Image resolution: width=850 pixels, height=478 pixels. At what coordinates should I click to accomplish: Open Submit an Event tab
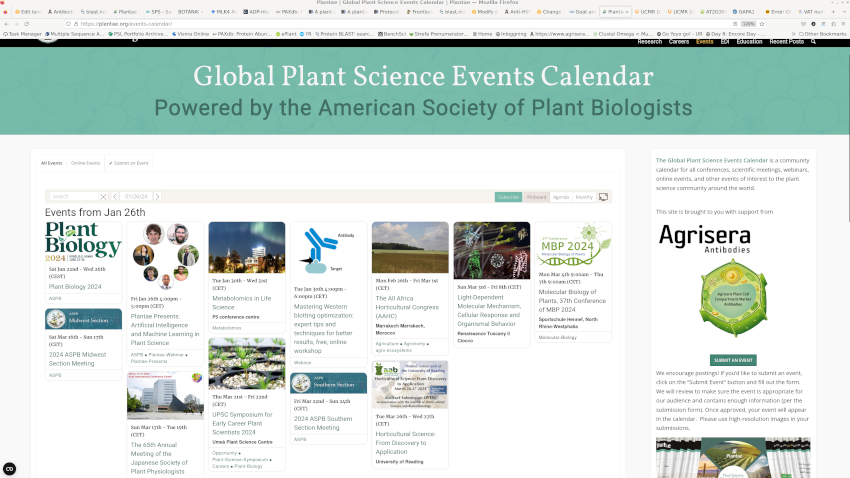(x=128, y=163)
